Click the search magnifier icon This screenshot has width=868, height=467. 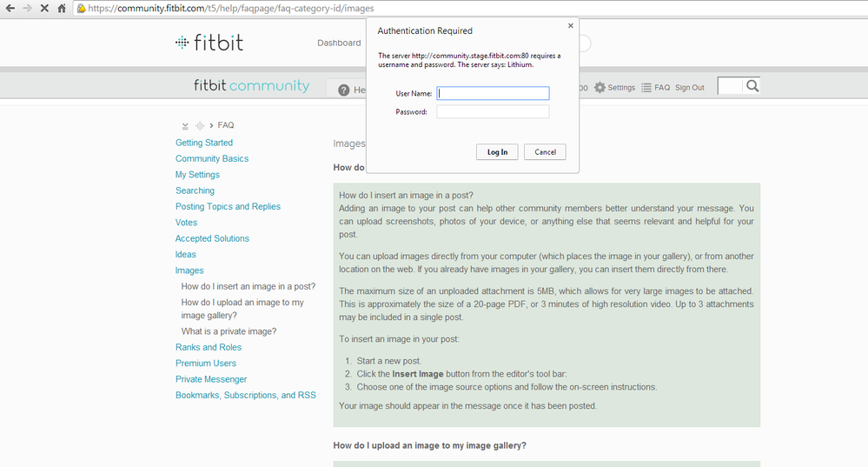click(752, 86)
